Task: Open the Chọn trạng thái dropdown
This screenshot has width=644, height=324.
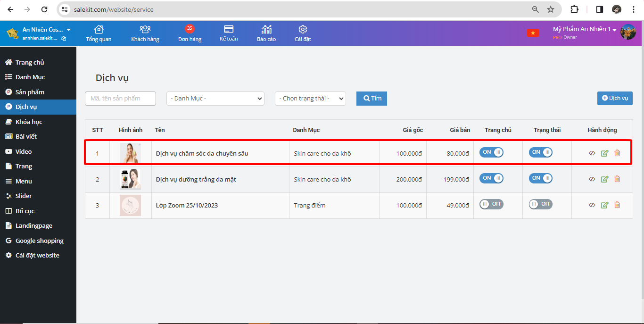Action: point(310,99)
